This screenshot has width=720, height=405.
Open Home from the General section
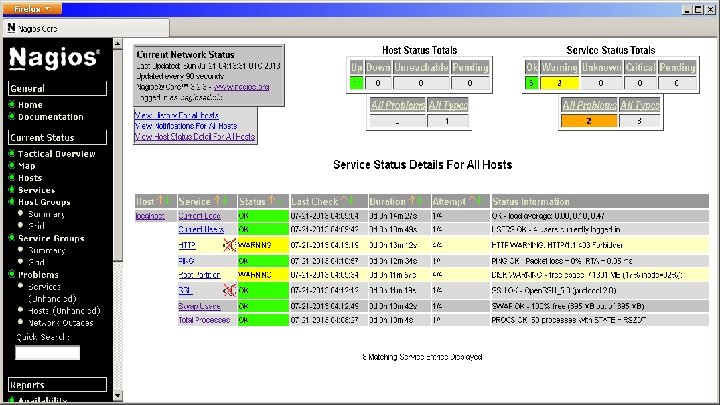(x=30, y=105)
